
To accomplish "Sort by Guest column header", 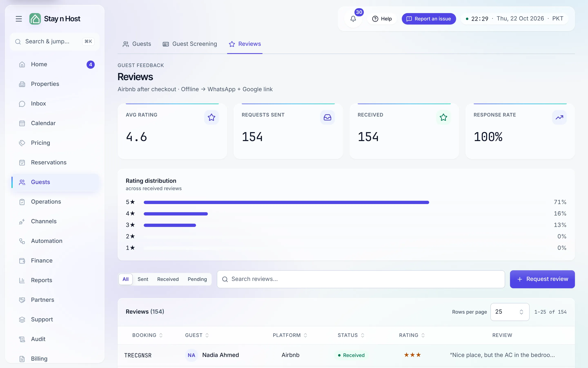I will (197, 335).
